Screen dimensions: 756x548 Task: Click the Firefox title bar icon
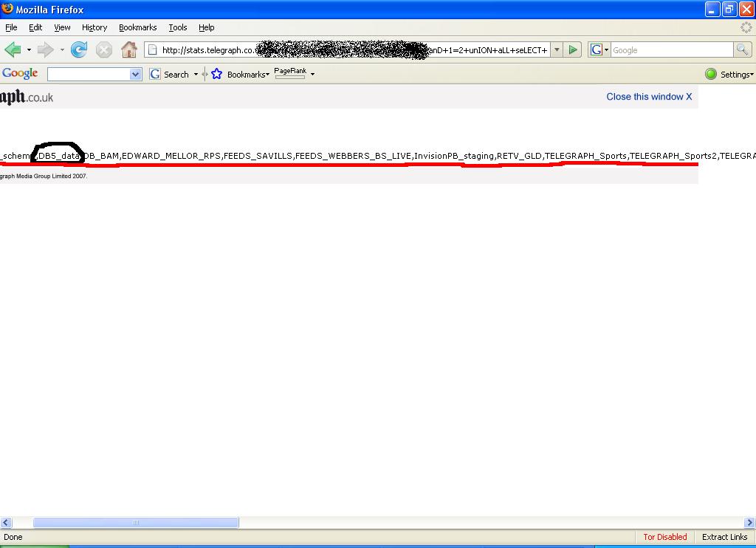tap(7, 9)
